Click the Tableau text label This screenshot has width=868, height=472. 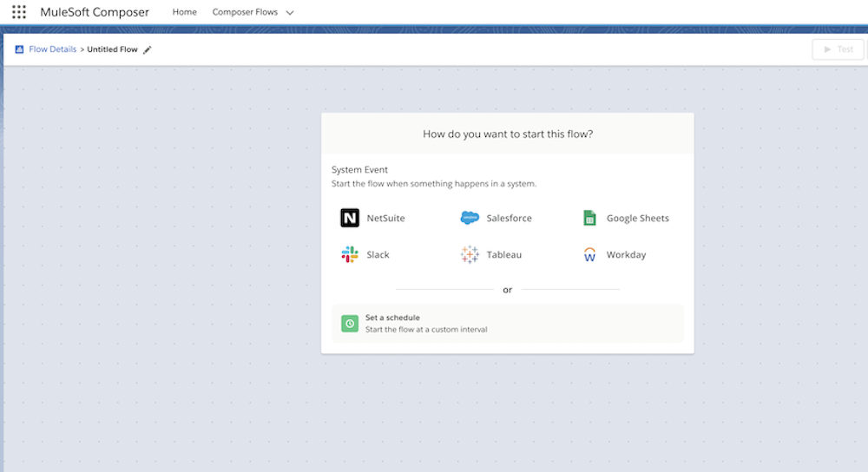[x=503, y=254]
